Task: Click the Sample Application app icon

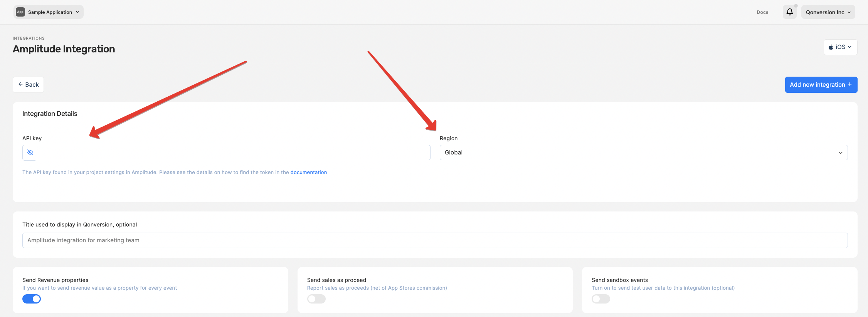Action: pos(20,12)
